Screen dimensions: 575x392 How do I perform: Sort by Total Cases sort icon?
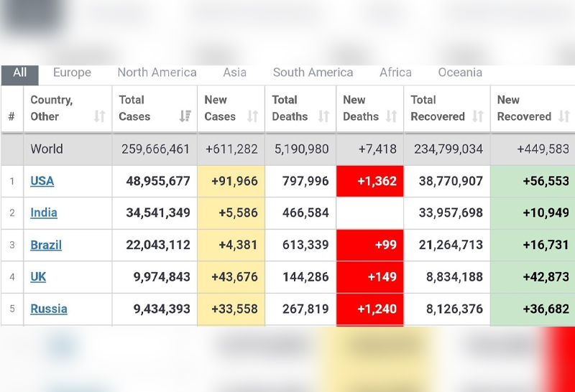click(185, 116)
